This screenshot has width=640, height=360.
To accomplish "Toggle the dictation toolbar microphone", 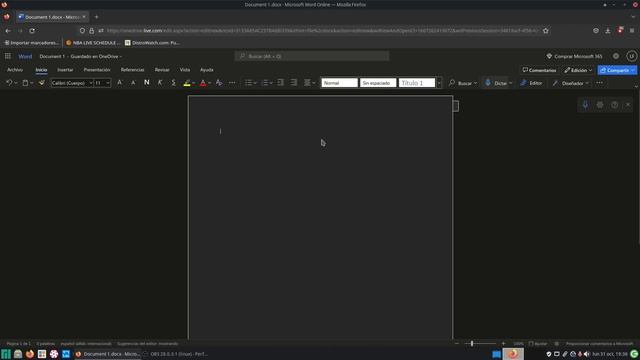I will [x=585, y=105].
